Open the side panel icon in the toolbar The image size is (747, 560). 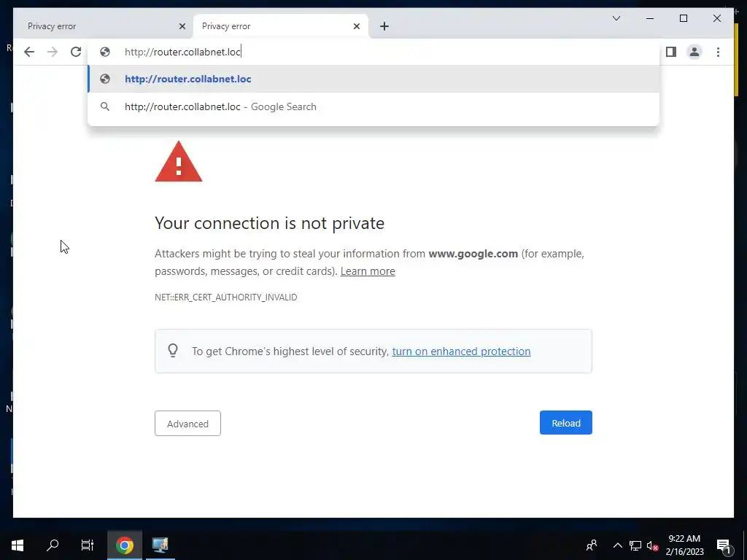(671, 52)
